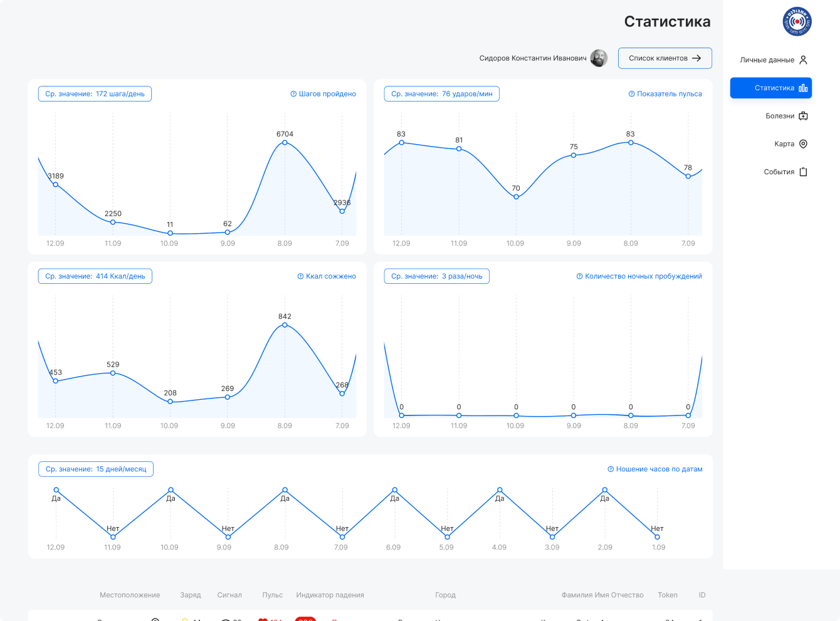
Task: Click help icon next to Шагов пройдено
Action: click(293, 94)
